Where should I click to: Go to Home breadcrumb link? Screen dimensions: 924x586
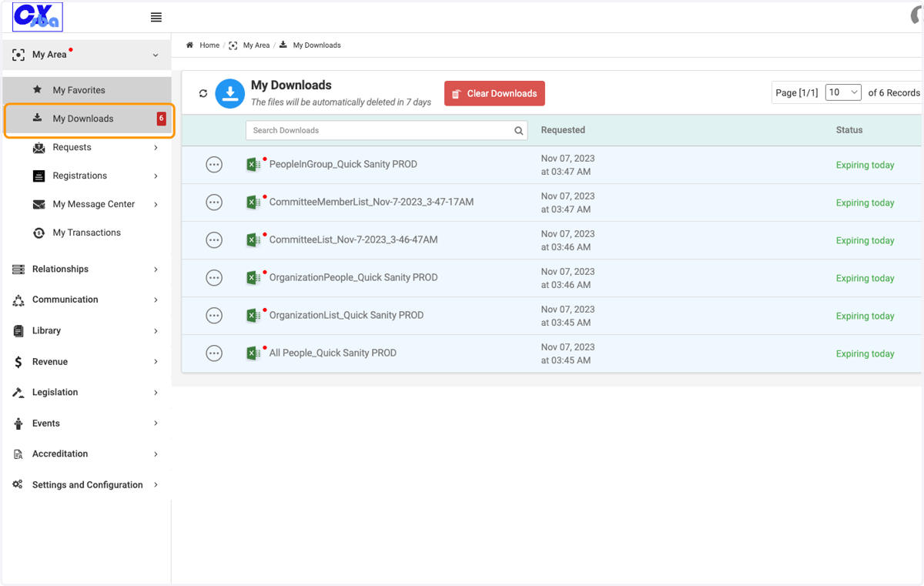point(209,45)
